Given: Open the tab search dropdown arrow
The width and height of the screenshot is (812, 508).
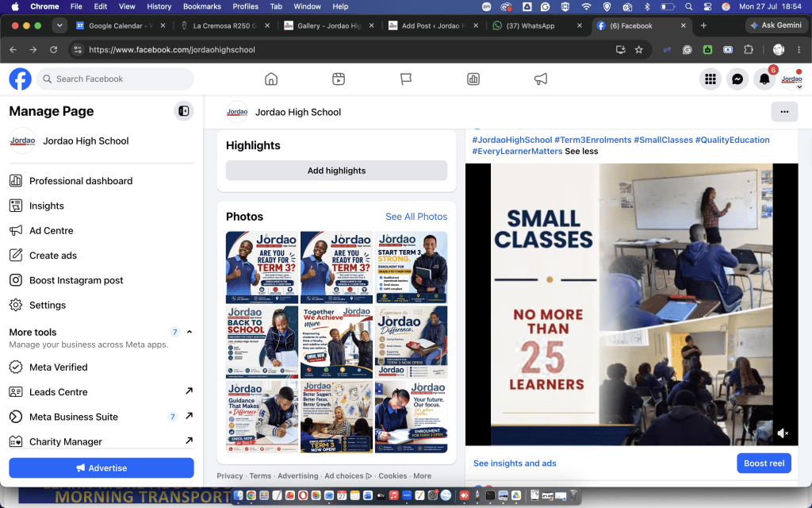Looking at the screenshot, I should (59, 25).
